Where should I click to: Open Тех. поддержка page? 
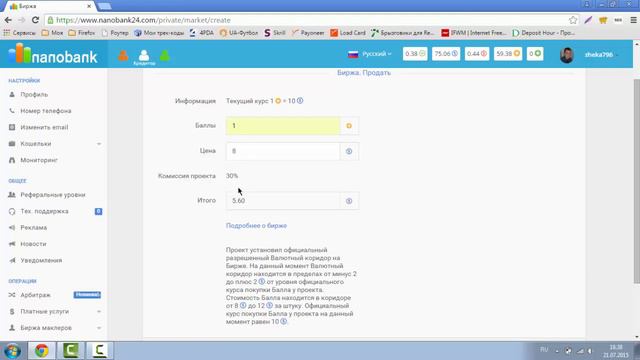tap(44, 211)
